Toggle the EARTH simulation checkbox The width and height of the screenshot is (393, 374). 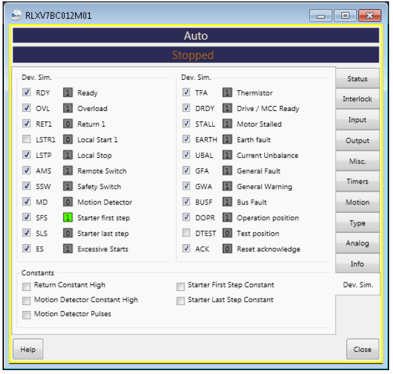[186, 139]
